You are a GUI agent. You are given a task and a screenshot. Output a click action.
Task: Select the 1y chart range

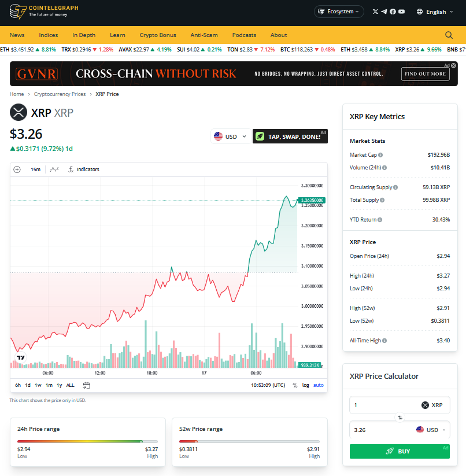coord(60,385)
